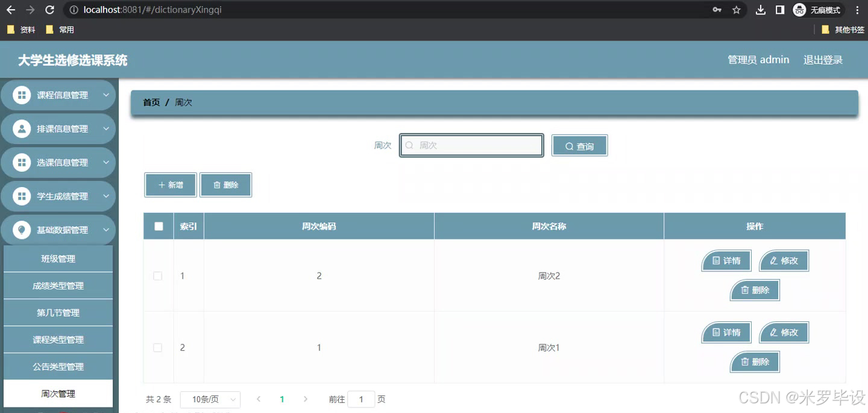Click the 周次编码 column header
868x413 pixels.
pos(319,226)
